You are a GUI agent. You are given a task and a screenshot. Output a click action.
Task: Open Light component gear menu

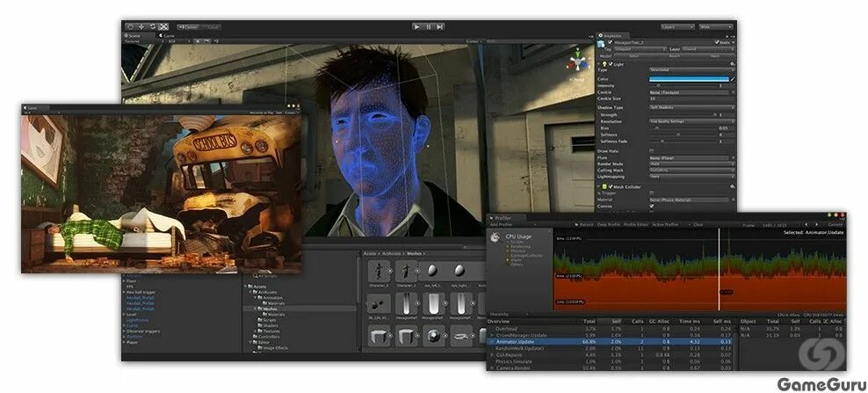[x=733, y=64]
